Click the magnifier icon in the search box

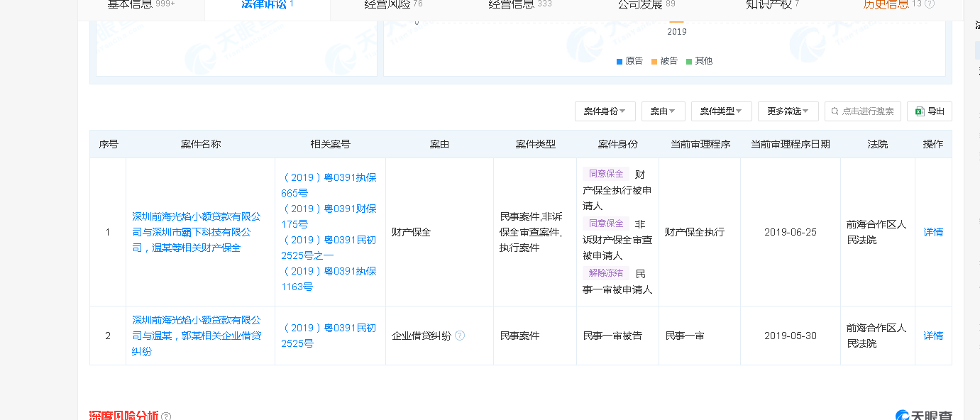click(x=835, y=111)
